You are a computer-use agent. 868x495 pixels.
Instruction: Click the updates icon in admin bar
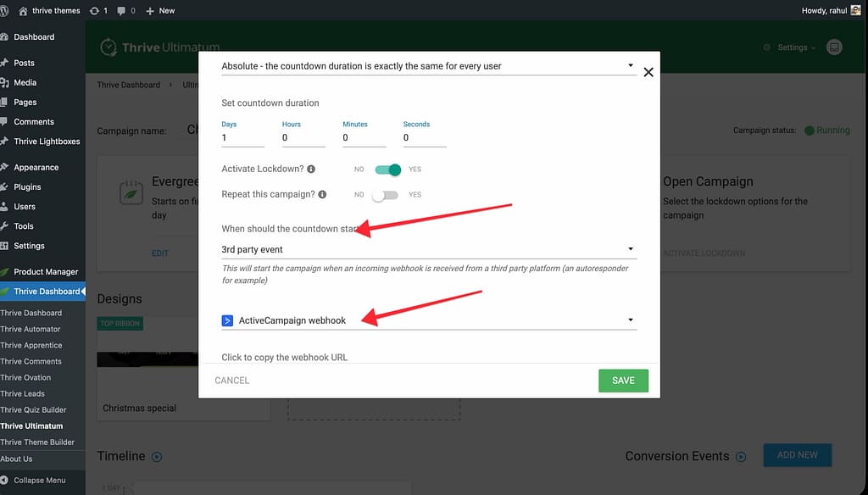coord(94,10)
